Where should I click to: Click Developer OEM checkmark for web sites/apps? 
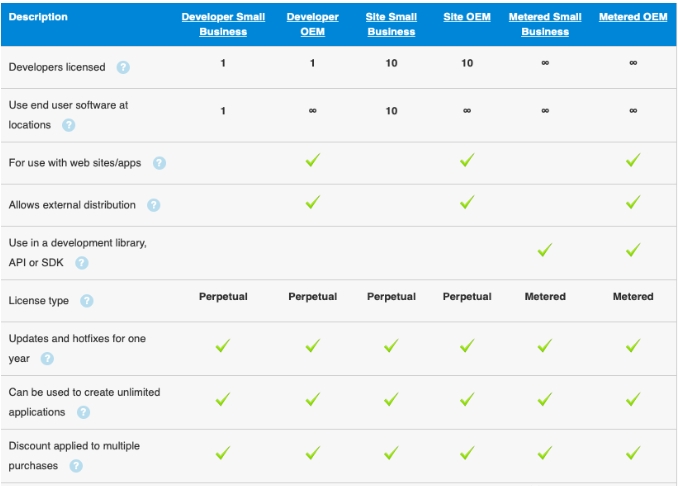click(x=312, y=161)
